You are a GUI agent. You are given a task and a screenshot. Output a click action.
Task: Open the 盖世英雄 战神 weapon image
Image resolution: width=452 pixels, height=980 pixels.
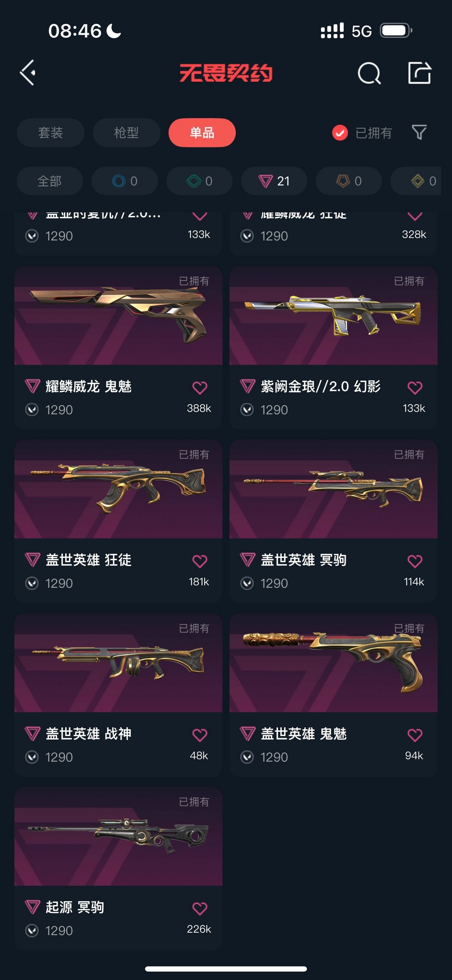coord(118,663)
